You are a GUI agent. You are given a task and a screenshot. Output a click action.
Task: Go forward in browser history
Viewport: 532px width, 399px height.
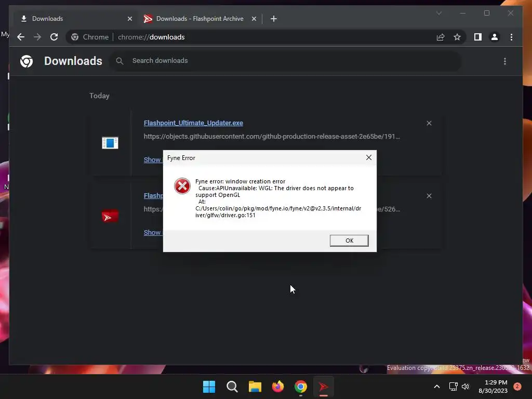(x=37, y=37)
